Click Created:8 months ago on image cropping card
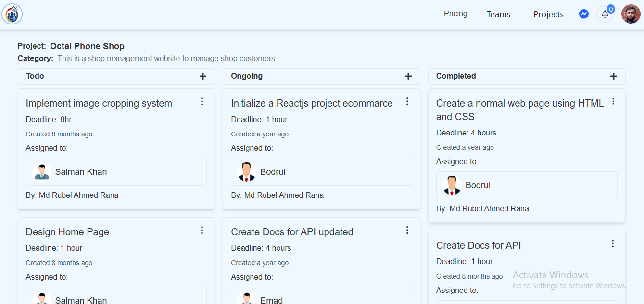 [x=59, y=134]
